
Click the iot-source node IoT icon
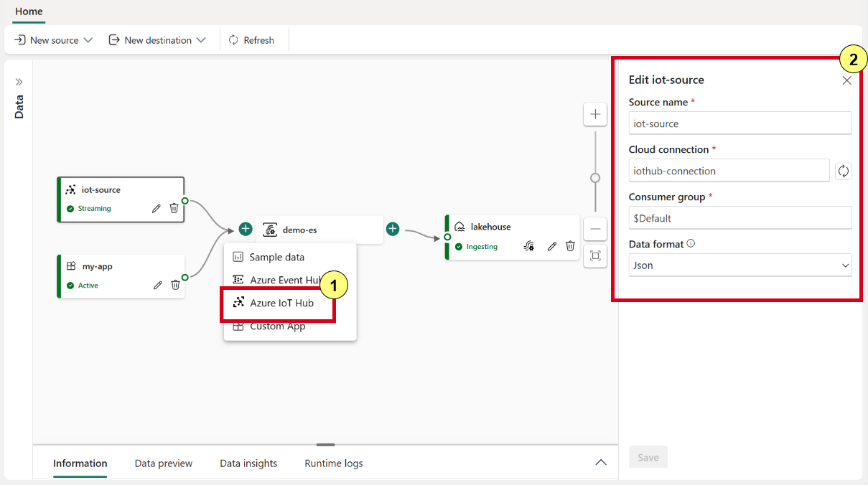click(x=70, y=190)
